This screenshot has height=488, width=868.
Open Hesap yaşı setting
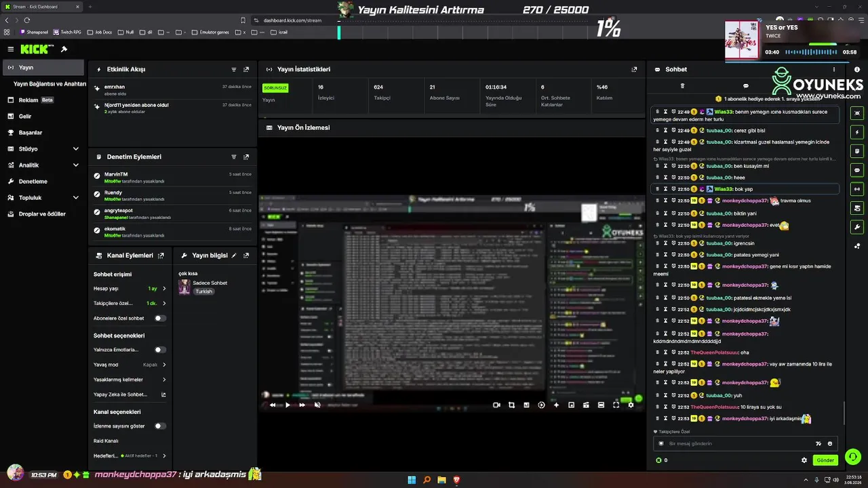pyautogui.click(x=130, y=289)
